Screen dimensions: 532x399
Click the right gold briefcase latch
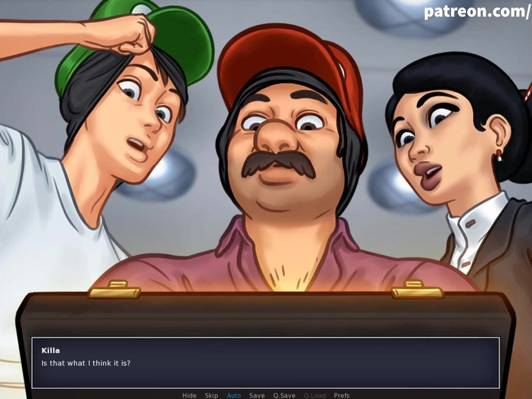(x=417, y=290)
